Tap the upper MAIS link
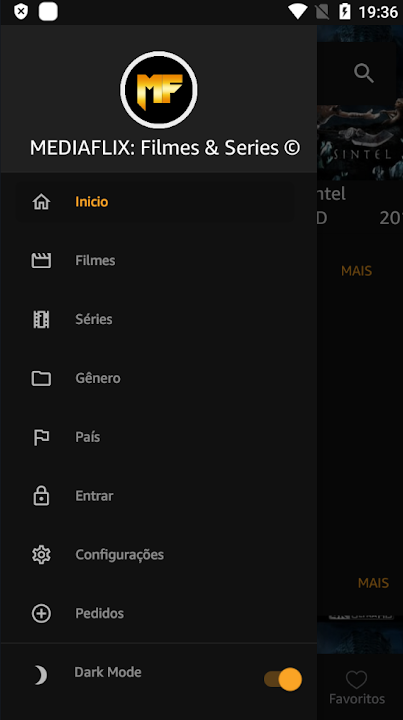 [356, 271]
